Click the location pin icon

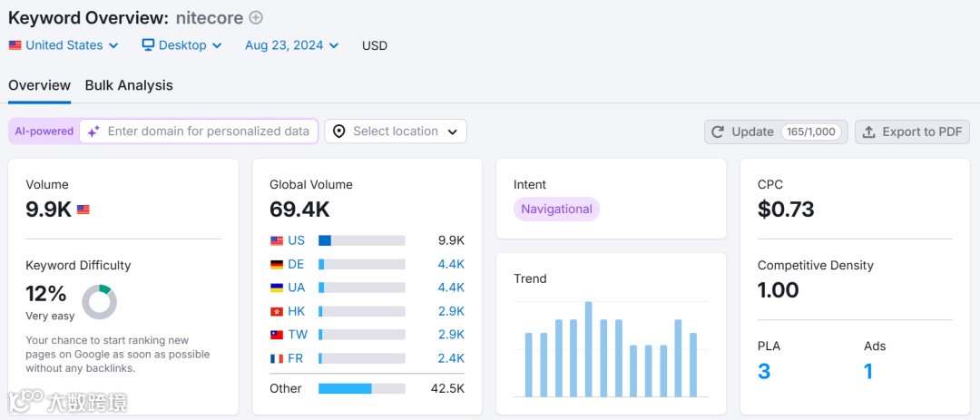(338, 132)
